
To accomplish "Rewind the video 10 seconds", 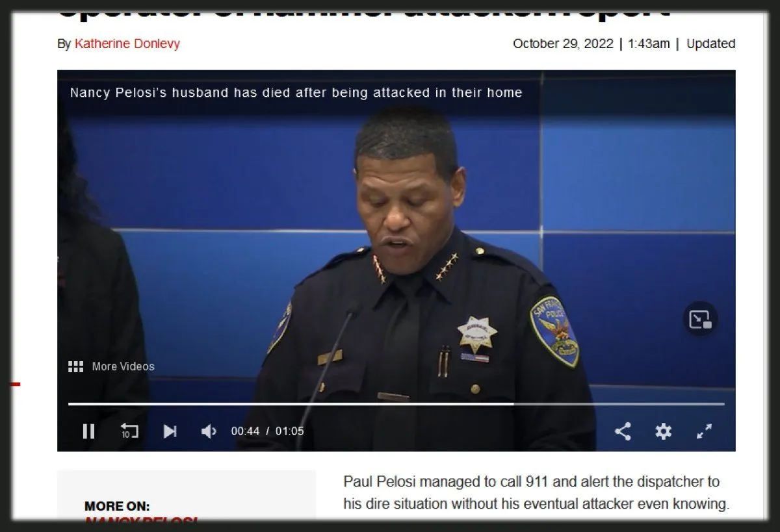I will 129,431.
